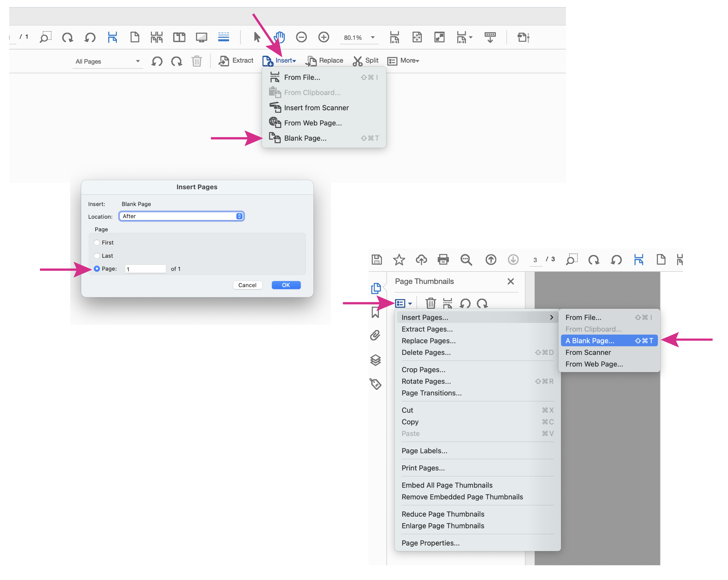Image resolution: width=728 pixels, height=580 pixels.
Task: Click the Page number input field
Action: [x=145, y=269]
